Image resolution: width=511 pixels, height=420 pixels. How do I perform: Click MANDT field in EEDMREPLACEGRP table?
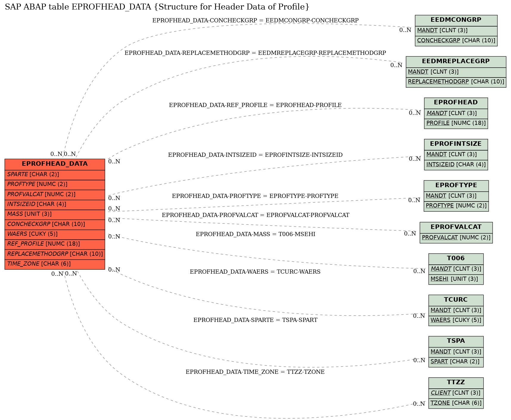click(456, 72)
